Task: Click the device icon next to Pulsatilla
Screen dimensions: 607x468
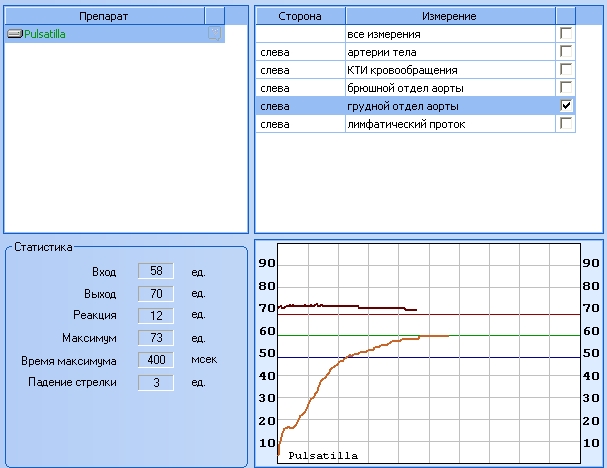Action: tap(15, 34)
